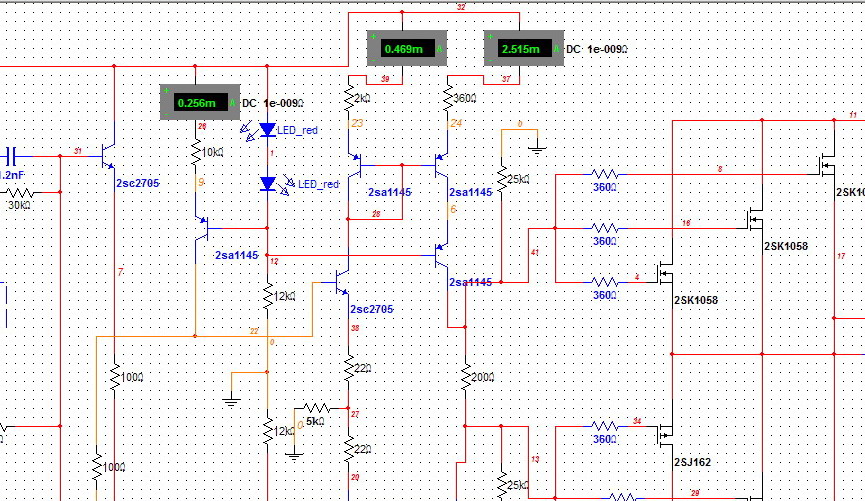Screen dimensions: 865x501
Task: Select the ground symbol beneath the 5kΩ resistor
Action: coord(294,456)
